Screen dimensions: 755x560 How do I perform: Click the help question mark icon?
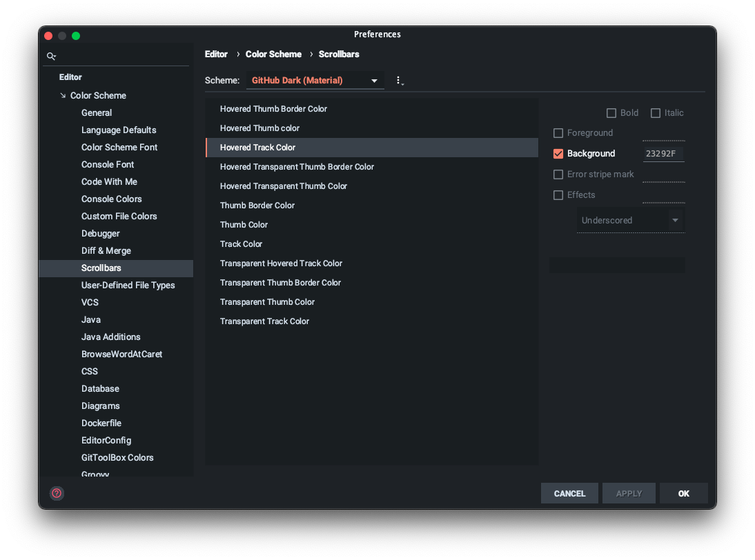[x=56, y=493]
